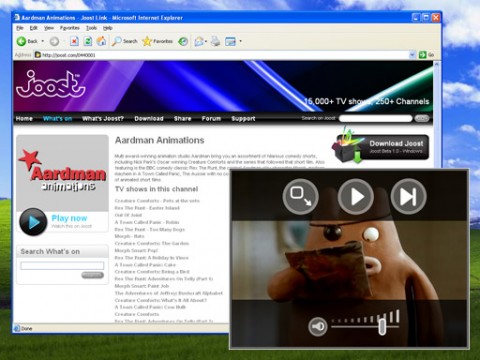This screenshot has height=360, width=480.
Task: Click the Back button in IE toolbar
Action: click(x=27, y=41)
